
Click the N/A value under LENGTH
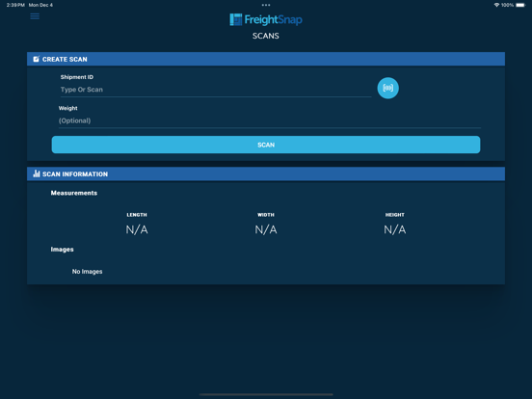tap(137, 229)
